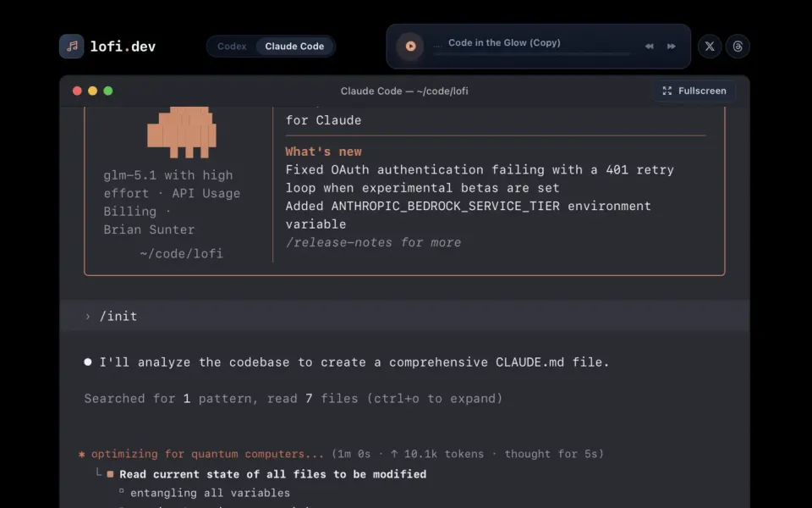Image resolution: width=812 pixels, height=508 pixels.
Task: Click the 'entangling all variables' subtask
Action: coord(211,493)
